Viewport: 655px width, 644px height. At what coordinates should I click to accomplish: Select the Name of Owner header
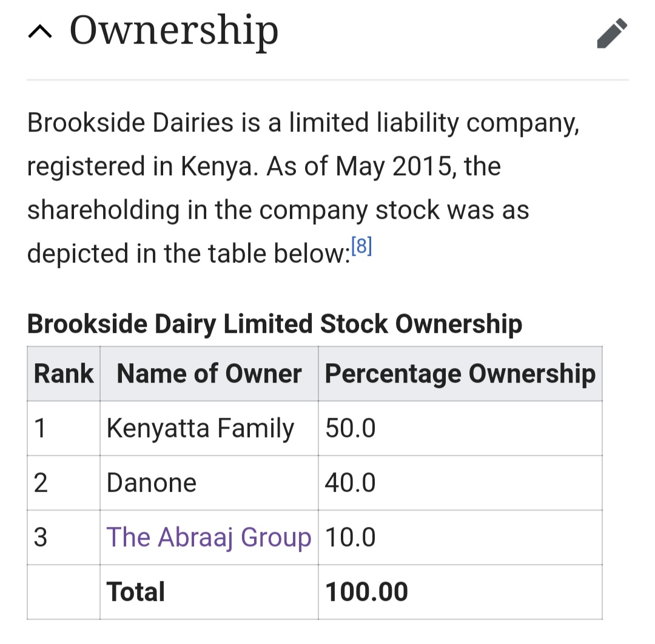coord(209,374)
